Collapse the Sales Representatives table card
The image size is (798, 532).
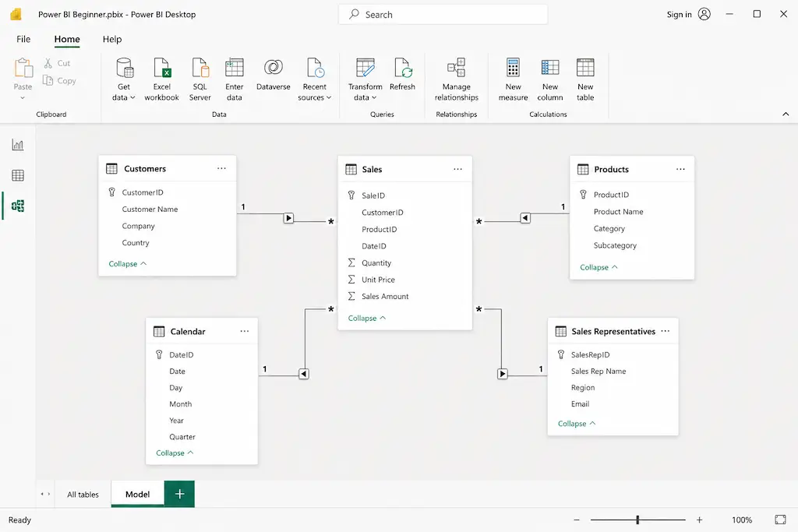(577, 423)
